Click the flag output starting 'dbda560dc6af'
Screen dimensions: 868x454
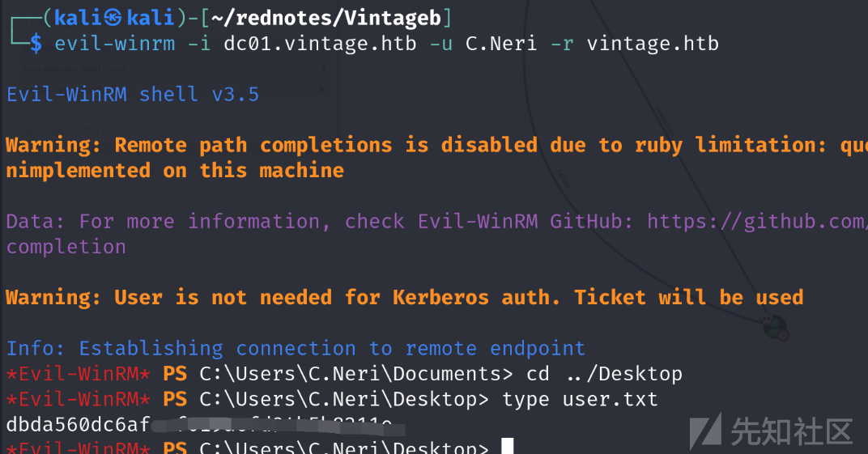tap(205, 425)
